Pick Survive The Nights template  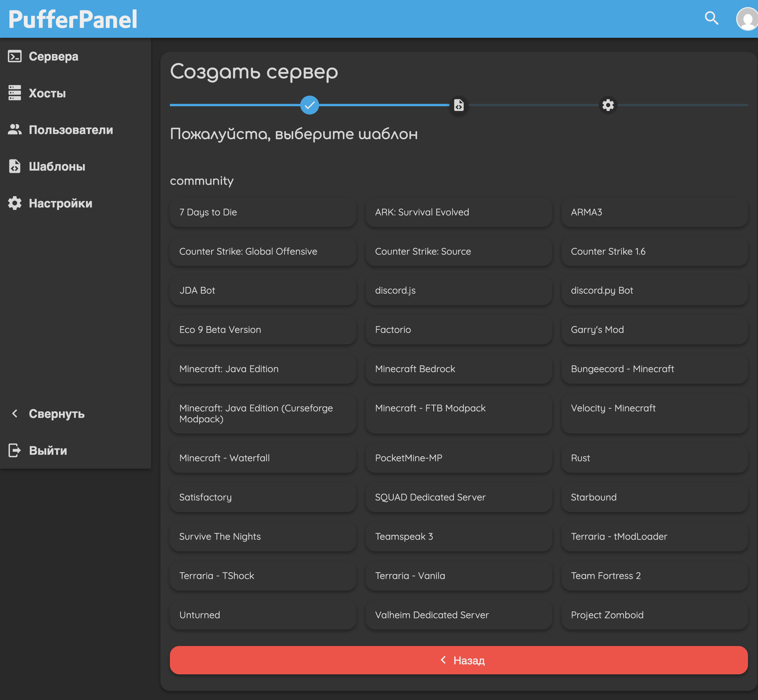click(x=263, y=537)
